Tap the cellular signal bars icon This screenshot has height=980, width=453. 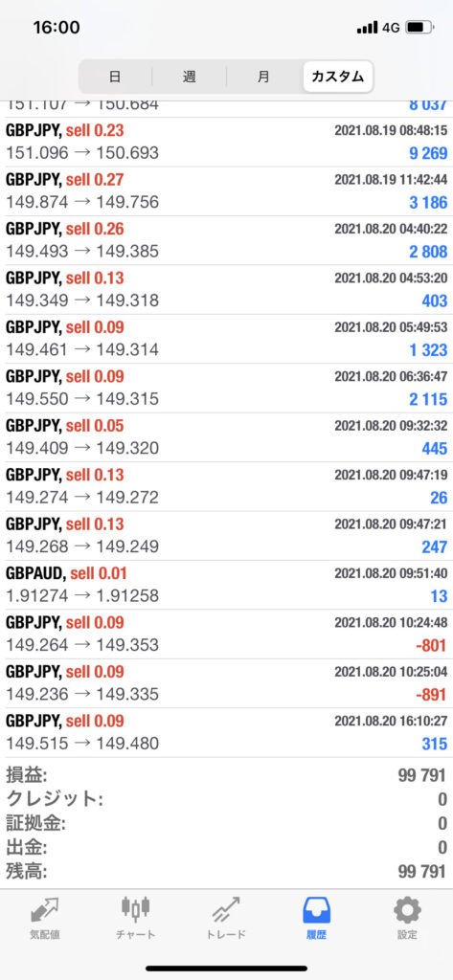coord(367,28)
